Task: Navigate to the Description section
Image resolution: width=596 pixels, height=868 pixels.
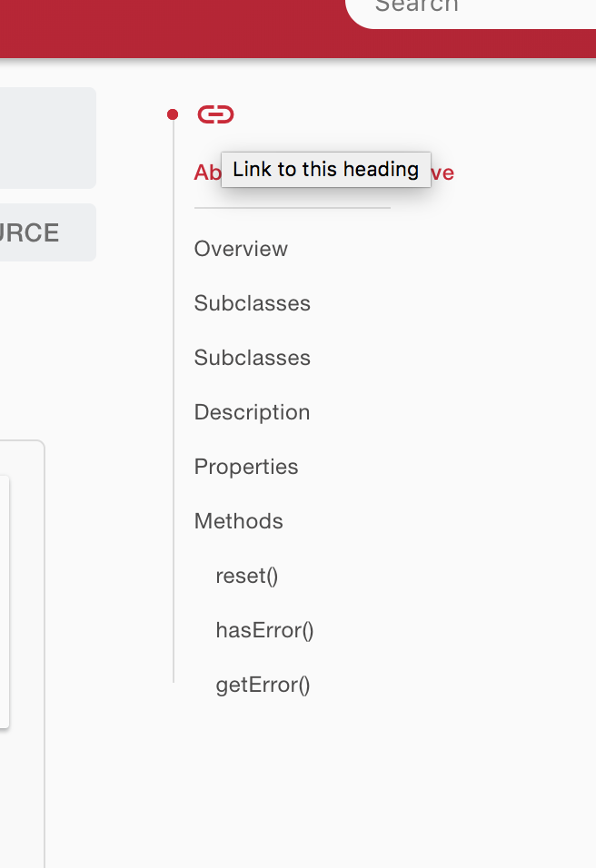Action: tap(252, 412)
